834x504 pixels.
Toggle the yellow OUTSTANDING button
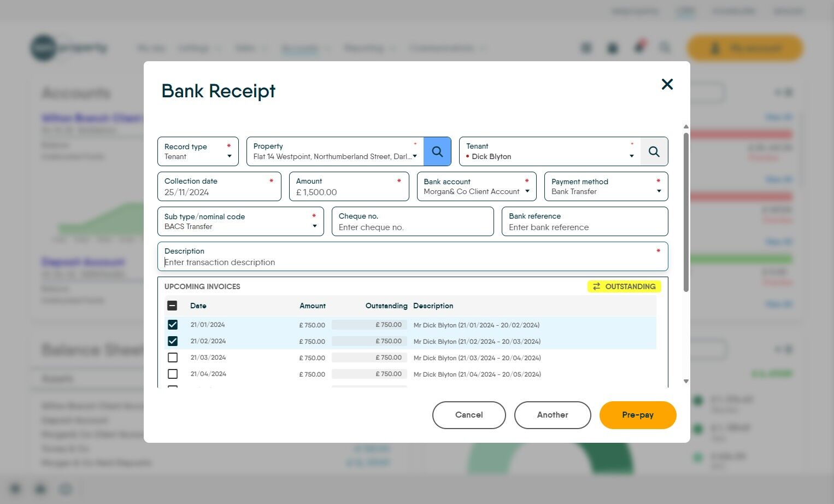(x=624, y=286)
